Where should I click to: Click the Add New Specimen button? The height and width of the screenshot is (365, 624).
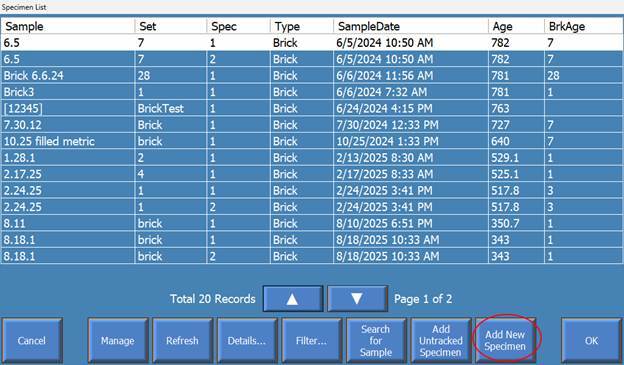coord(505,340)
